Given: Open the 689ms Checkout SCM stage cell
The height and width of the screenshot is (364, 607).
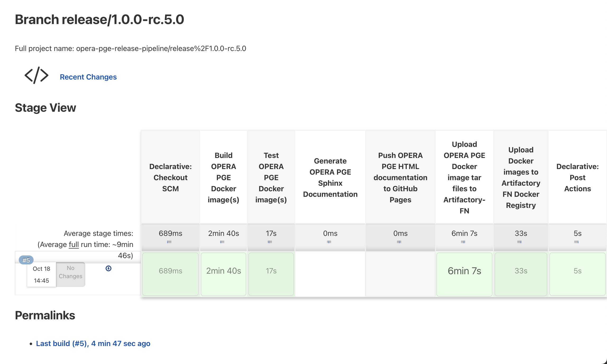Looking at the screenshot, I should (x=170, y=274).
